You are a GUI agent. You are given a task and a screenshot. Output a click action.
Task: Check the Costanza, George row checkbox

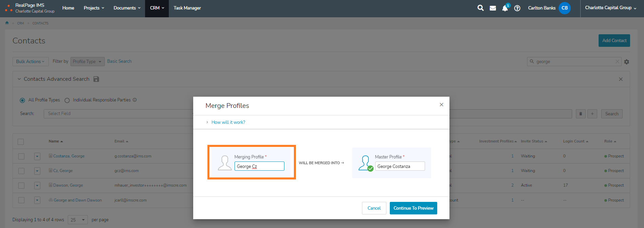tap(21, 156)
